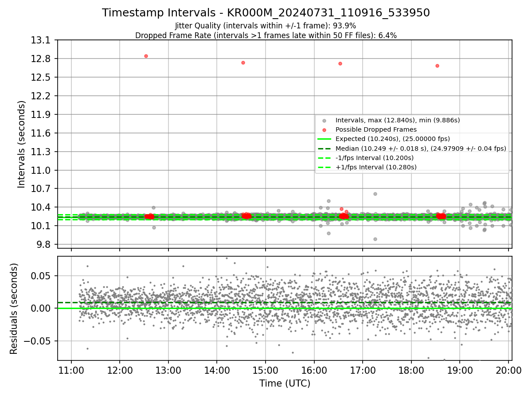Click legend entry '-1/fps Interval (10.200s)'

tap(375, 158)
